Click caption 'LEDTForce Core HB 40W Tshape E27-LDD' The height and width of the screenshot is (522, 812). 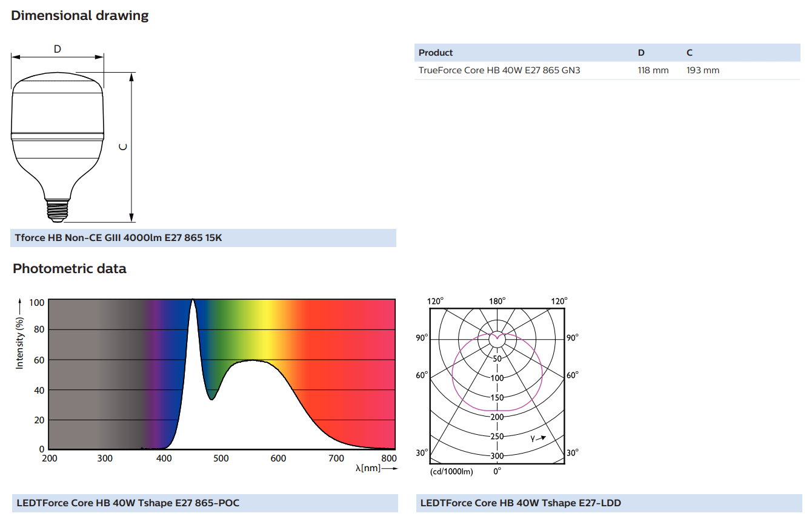pyautogui.click(x=521, y=503)
